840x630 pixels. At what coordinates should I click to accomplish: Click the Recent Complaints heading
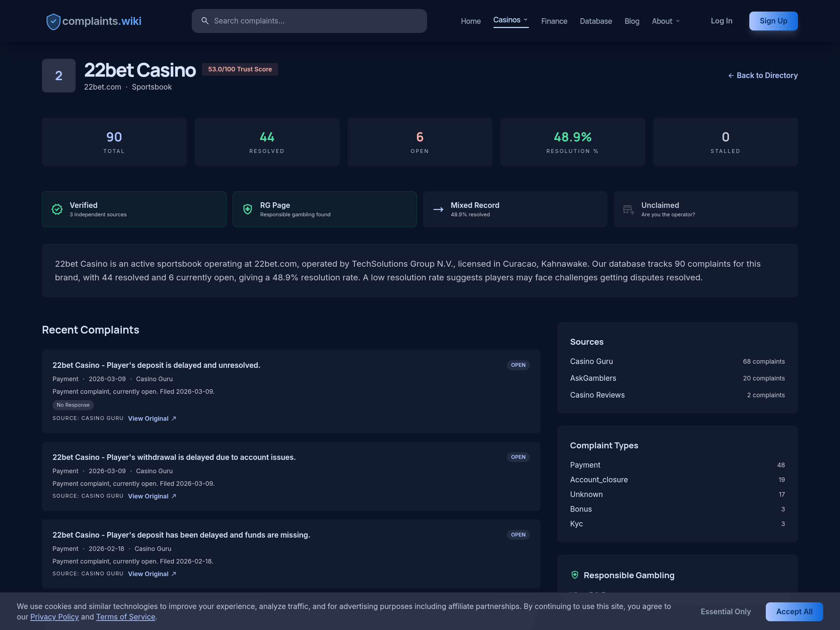[90, 330]
